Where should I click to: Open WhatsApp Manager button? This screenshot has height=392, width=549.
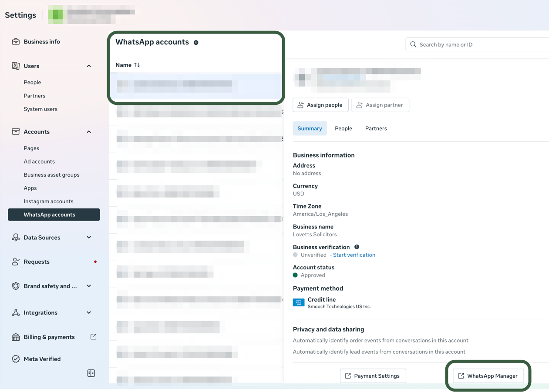pyautogui.click(x=488, y=376)
